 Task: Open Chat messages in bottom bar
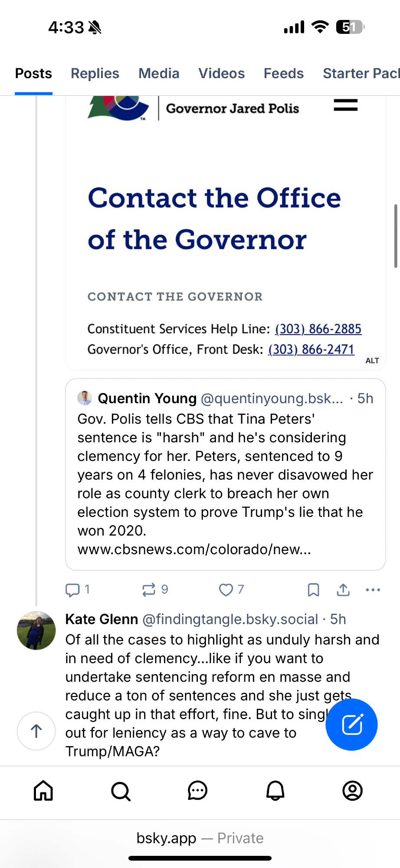pyautogui.click(x=198, y=791)
